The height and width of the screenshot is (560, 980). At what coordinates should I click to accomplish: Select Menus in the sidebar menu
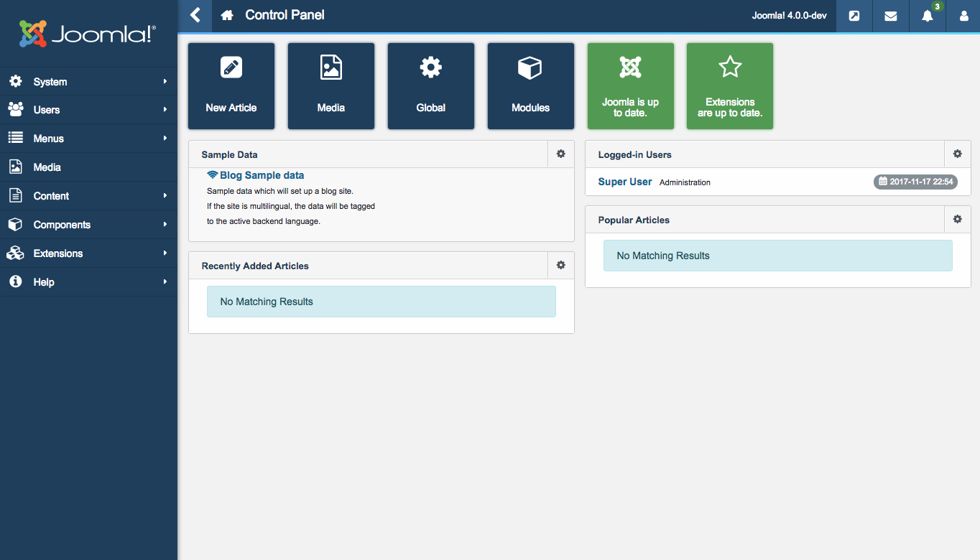[x=88, y=139]
